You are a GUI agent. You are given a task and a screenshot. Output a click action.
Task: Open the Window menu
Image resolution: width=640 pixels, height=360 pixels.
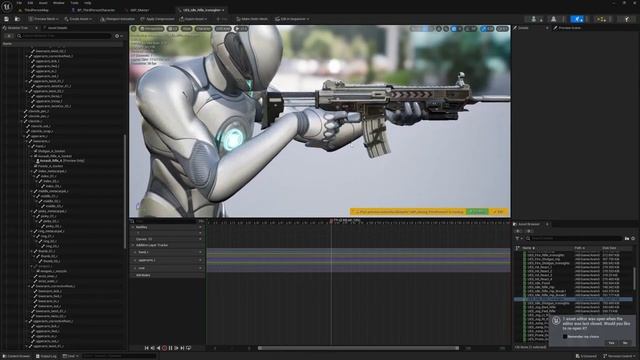tap(59, 3)
